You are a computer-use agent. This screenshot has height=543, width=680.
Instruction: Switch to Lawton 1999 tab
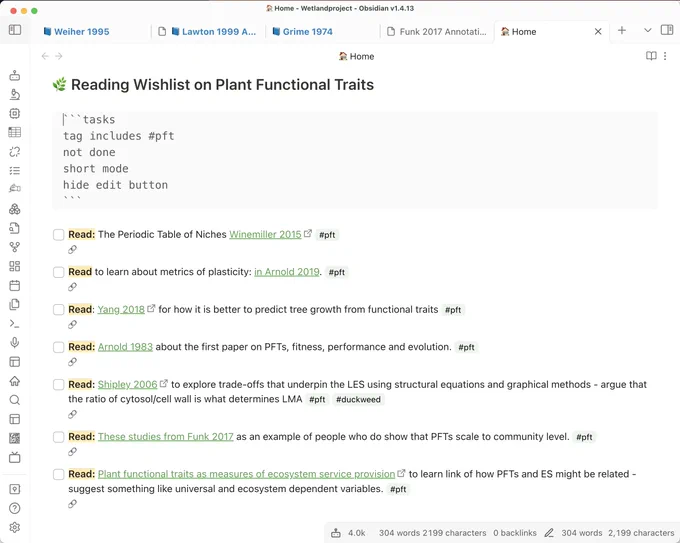[208, 32]
